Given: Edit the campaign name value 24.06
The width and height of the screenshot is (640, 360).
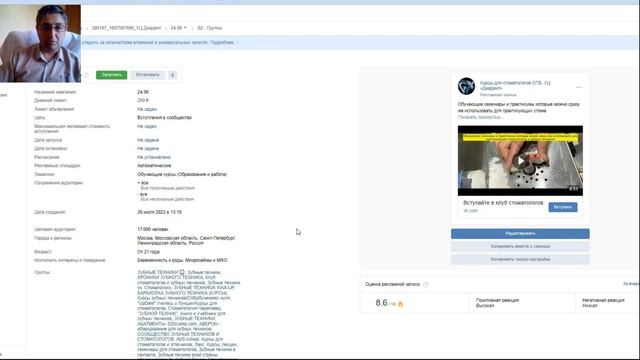Looking at the screenshot, I should click(143, 92).
